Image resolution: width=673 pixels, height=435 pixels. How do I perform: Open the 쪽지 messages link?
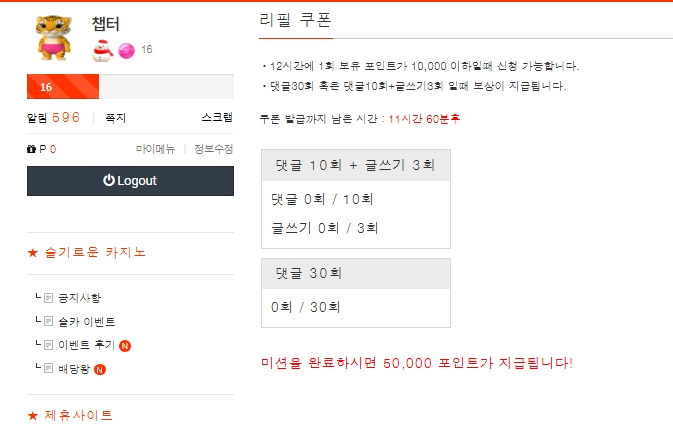coord(115,118)
